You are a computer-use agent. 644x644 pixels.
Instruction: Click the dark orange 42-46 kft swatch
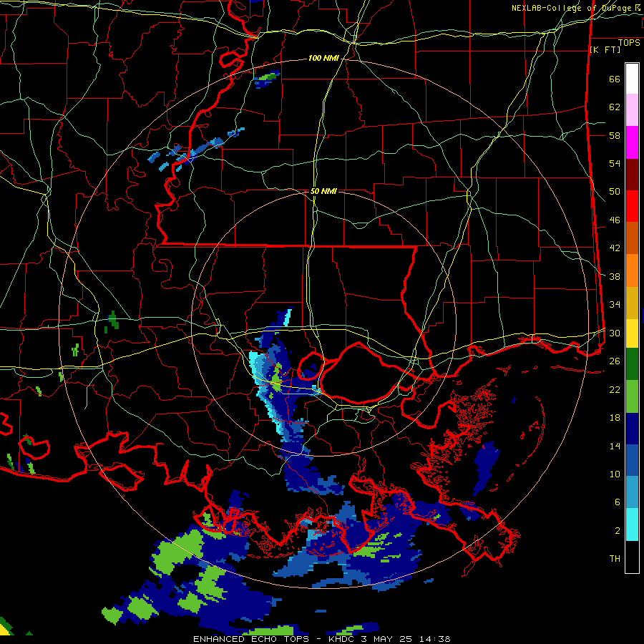(632, 238)
